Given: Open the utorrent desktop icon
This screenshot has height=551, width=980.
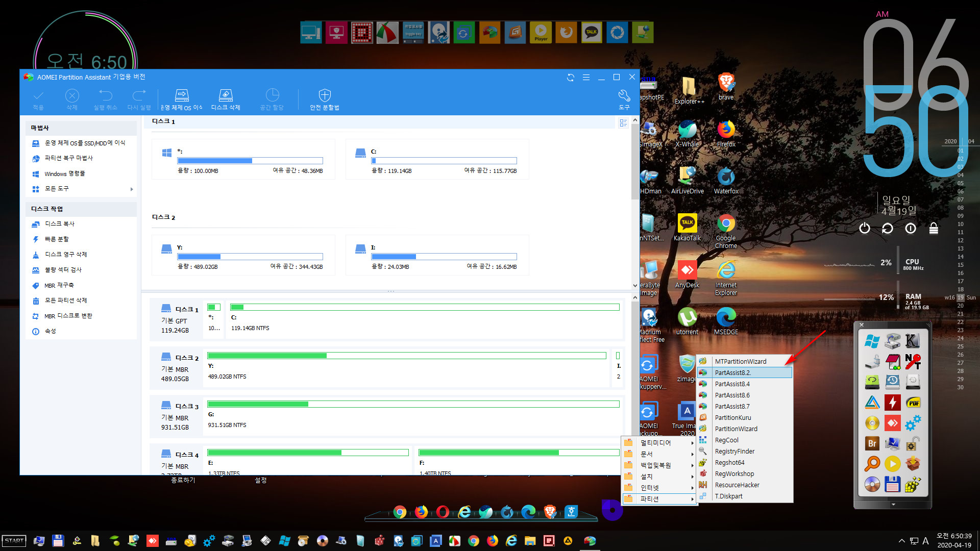Looking at the screenshot, I should [x=687, y=321].
